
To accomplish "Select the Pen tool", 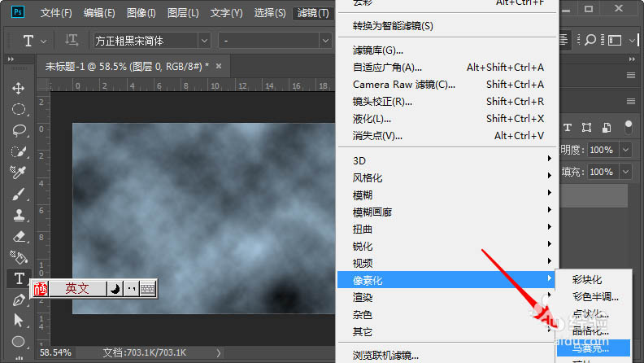I will [18, 300].
